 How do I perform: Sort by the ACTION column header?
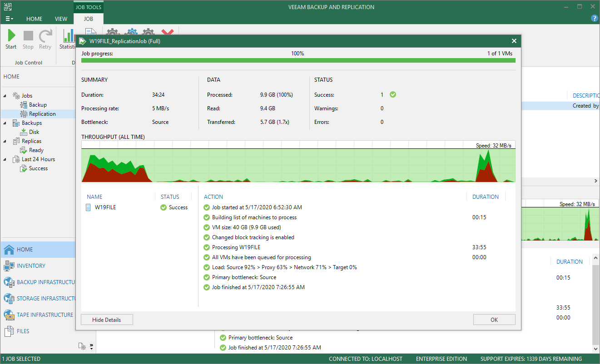click(213, 197)
